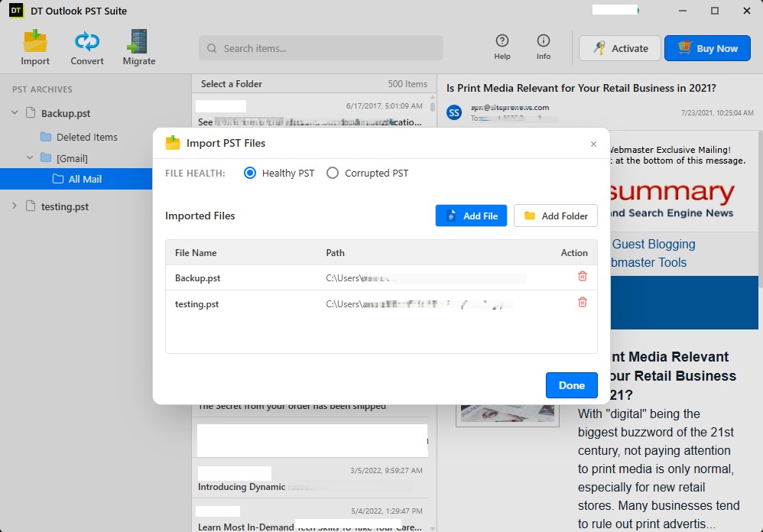This screenshot has height=532, width=763.
Task: Open the Help icon
Action: pyautogui.click(x=502, y=47)
